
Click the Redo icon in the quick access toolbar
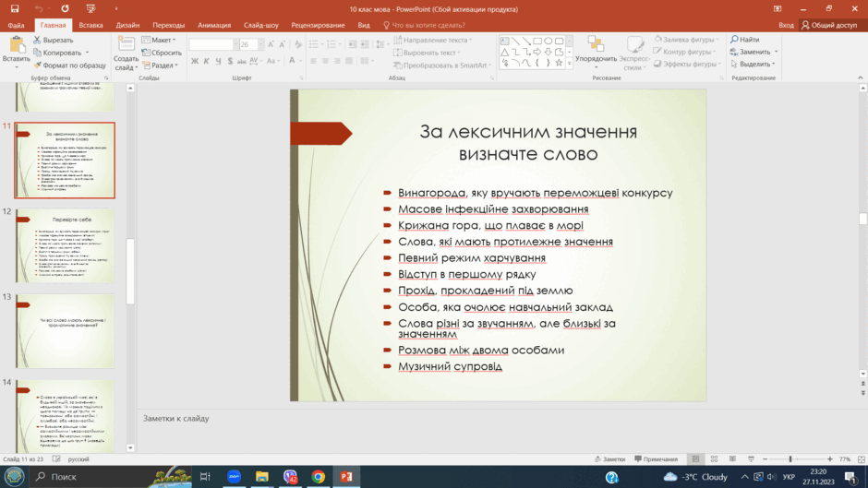point(65,9)
